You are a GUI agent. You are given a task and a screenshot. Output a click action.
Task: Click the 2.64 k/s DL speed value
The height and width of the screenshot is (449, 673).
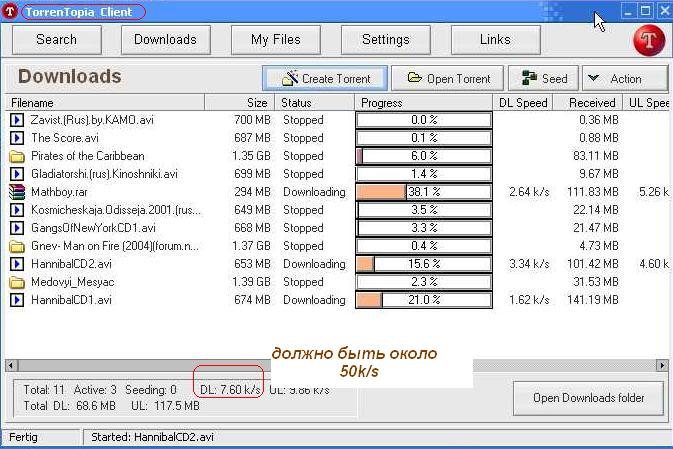point(529,192)
